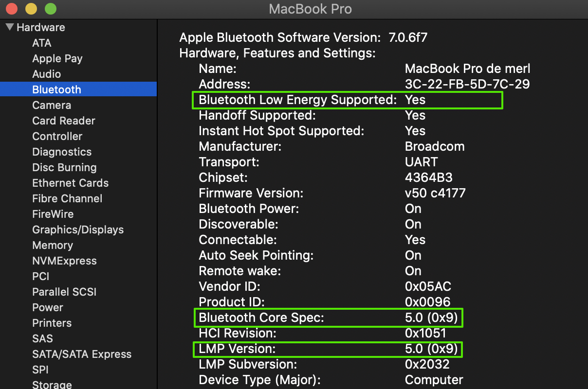Open Disc Burning category

[x=64, y=167]
